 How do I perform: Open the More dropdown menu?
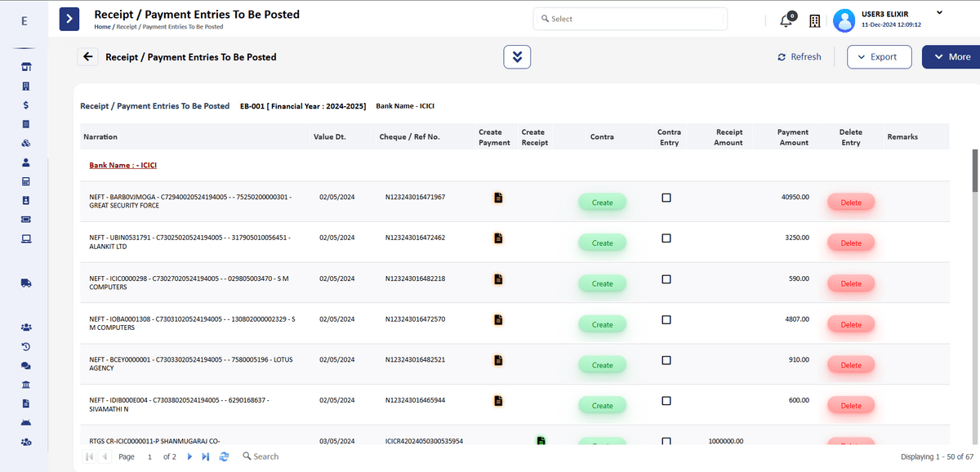[951, 57]
